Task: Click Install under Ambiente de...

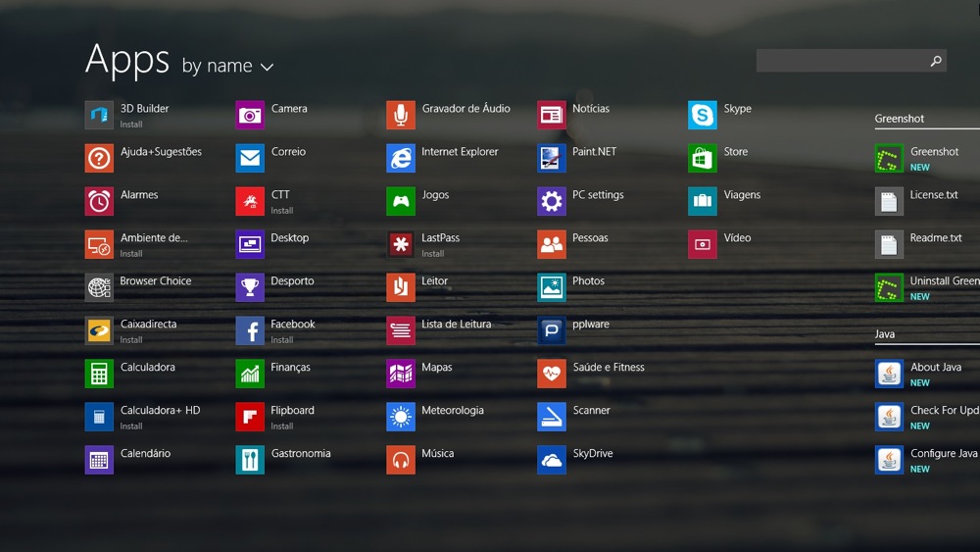Action: pos(131,254)
